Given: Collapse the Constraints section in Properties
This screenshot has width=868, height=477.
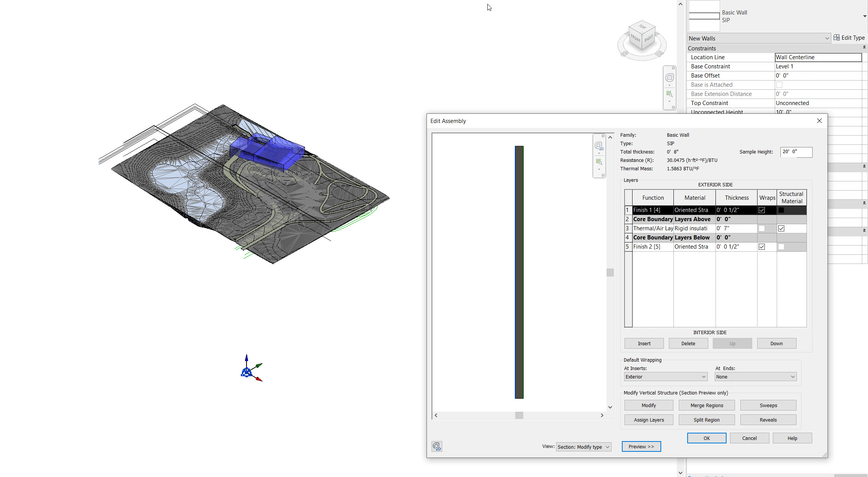Looking at the screenshot, I should (x=864, y=47).
